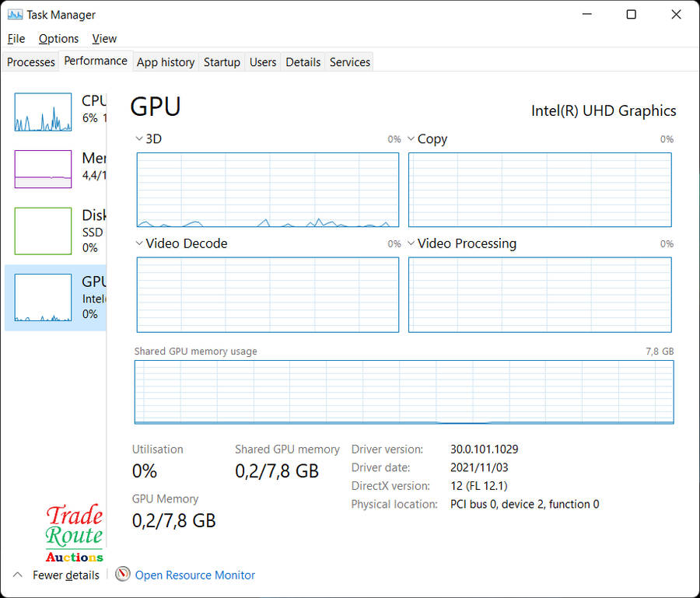Open the File menu
The height and width of the screenshot is (598, 700).
point(16,39)
